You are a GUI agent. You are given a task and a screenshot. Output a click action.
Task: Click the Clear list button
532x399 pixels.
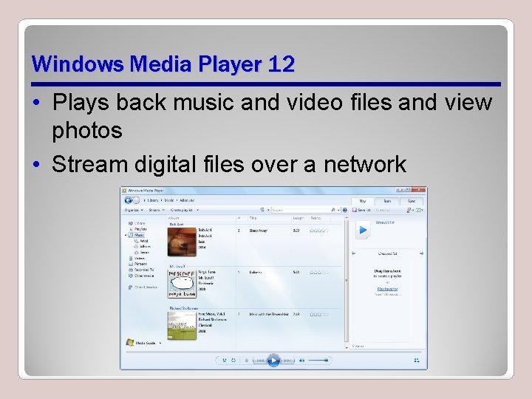(x=383, y=210)
